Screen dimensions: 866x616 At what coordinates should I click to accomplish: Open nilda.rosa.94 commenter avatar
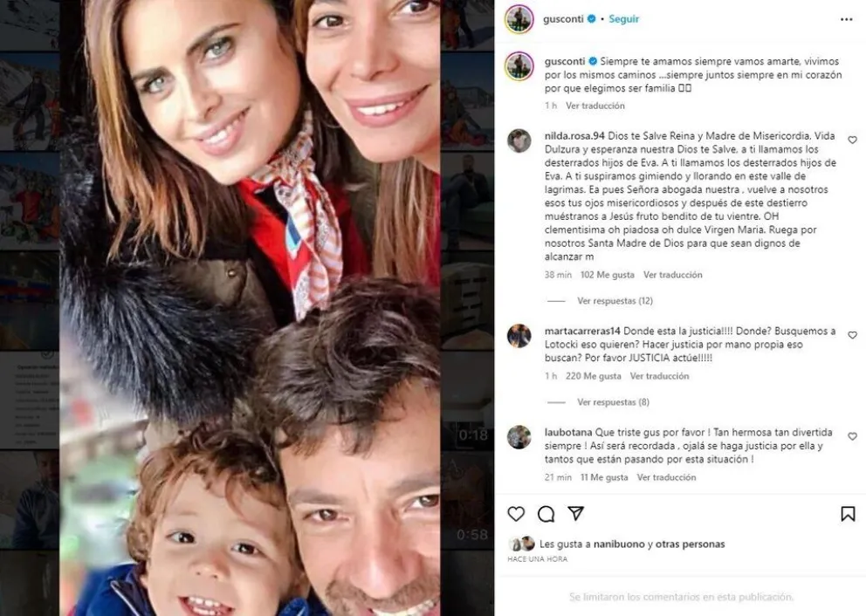(519, 140)
